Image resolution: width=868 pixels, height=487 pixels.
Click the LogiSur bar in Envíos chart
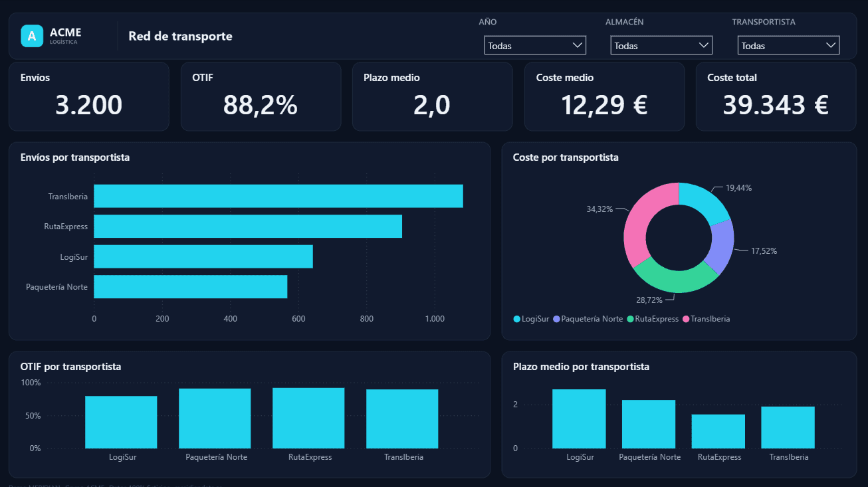click(203, 256)
